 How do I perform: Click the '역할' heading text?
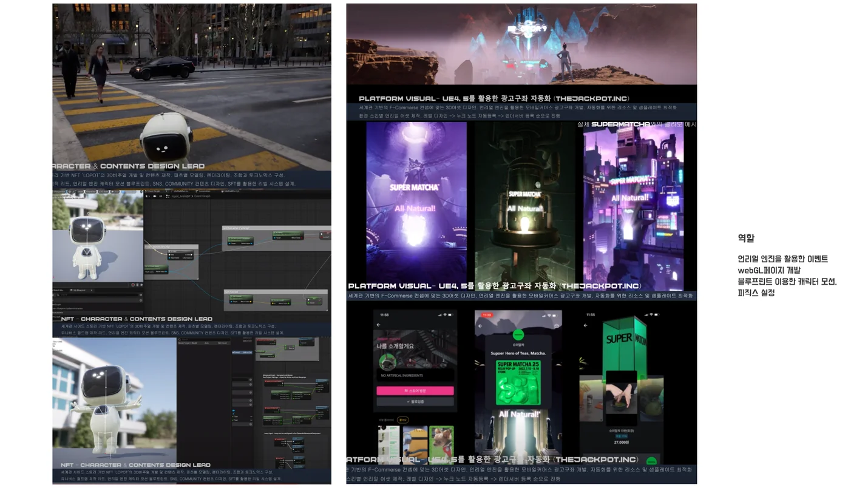pos(746,238)
